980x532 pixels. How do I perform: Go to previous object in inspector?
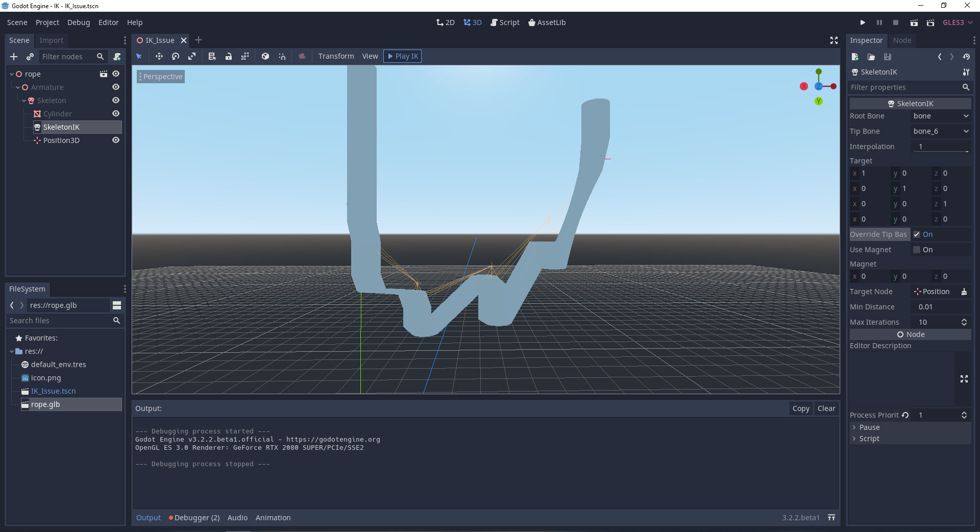point(940,57)
